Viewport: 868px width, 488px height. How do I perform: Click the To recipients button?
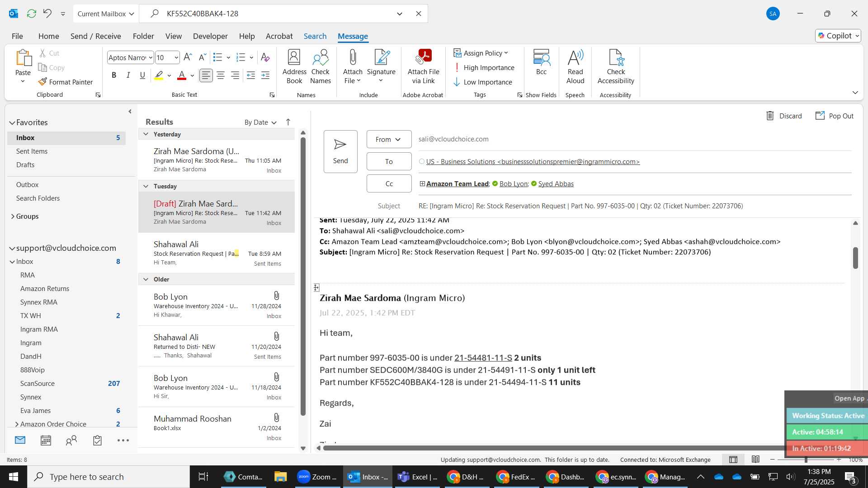(389, 161)
